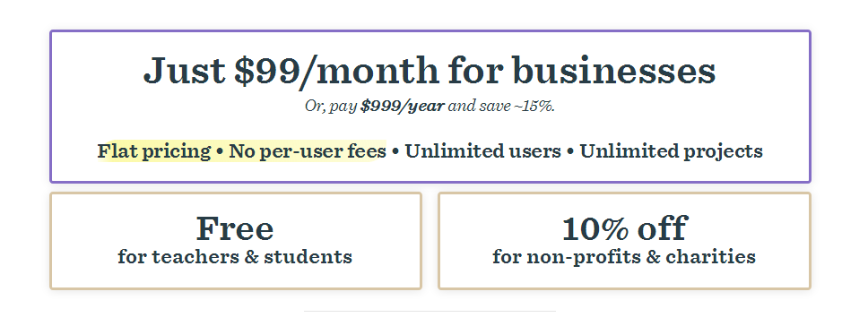Click the word "businesses" in heading
The width and height of the screenshot is (868, 326).
tap(613, 70)
